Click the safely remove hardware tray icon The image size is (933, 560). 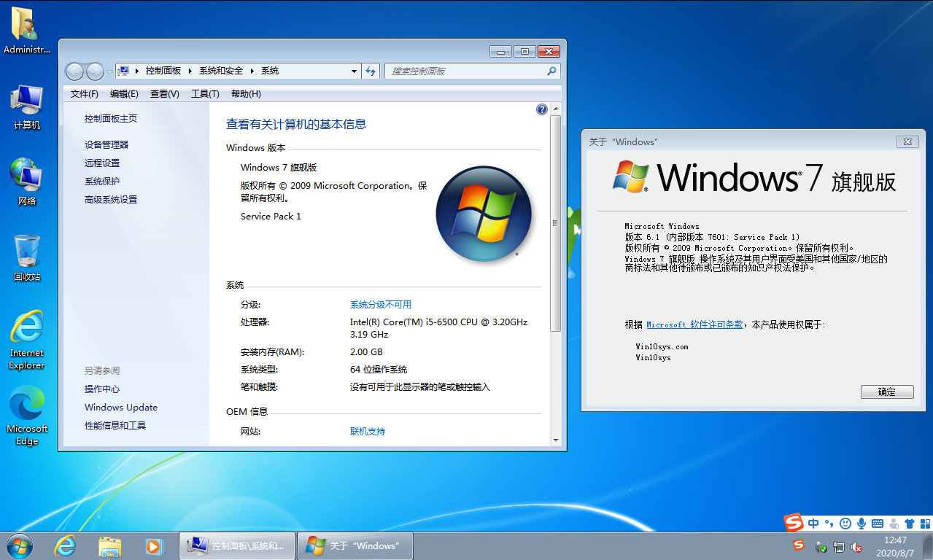pyautogui.click(x=821, y=547)
